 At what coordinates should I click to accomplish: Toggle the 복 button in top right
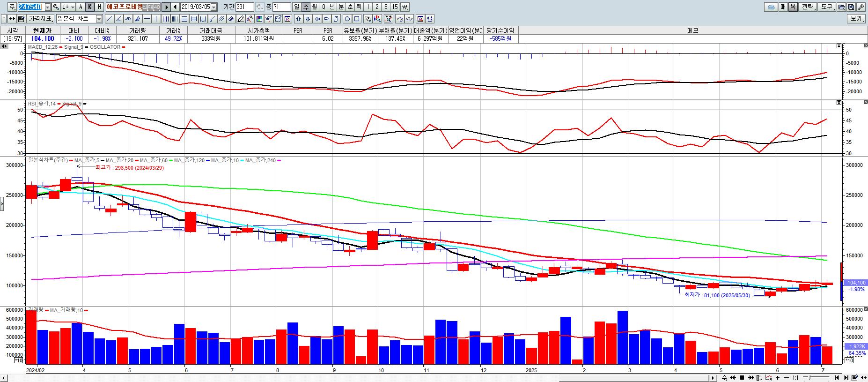793,7
